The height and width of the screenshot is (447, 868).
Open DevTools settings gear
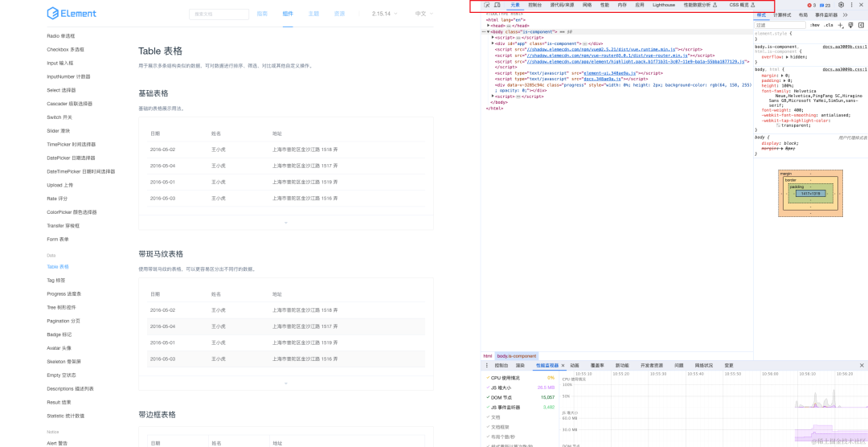pos(841,5)
